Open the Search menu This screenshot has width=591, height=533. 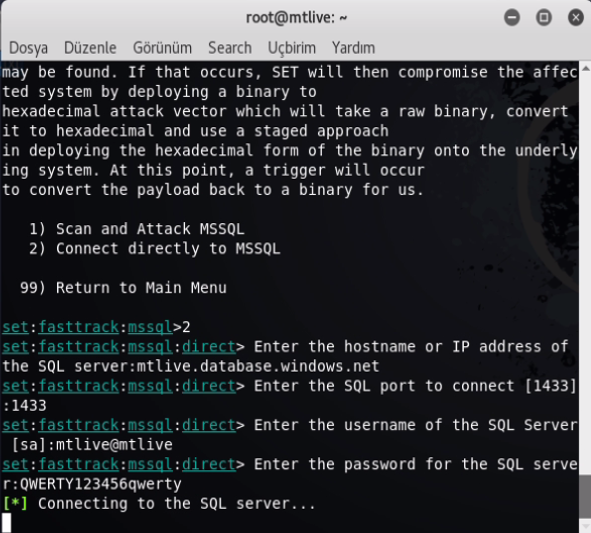coord(230,48)
